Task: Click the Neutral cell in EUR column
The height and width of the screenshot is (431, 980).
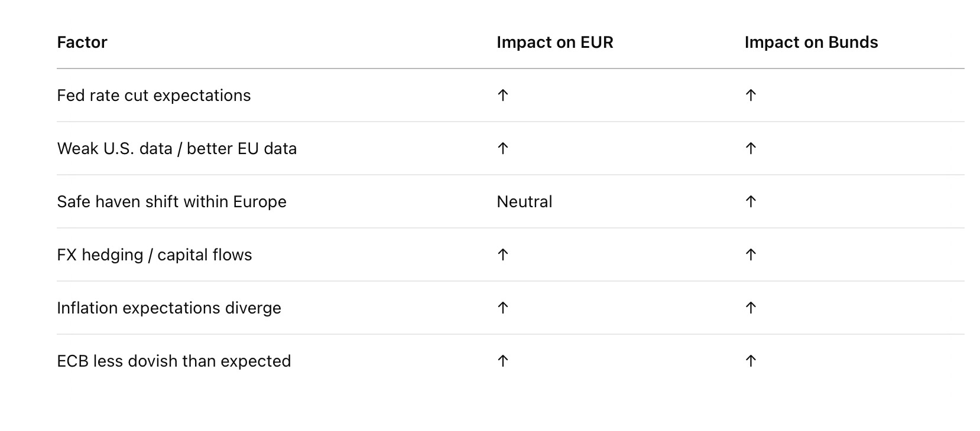Action: click(524, 202)
